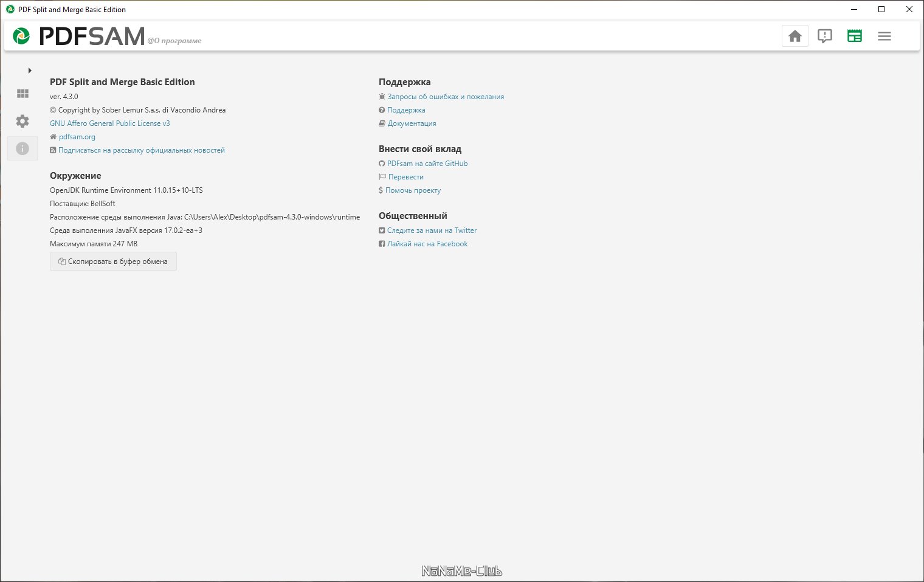Open the hamburger menu

[x=884, y=36]
